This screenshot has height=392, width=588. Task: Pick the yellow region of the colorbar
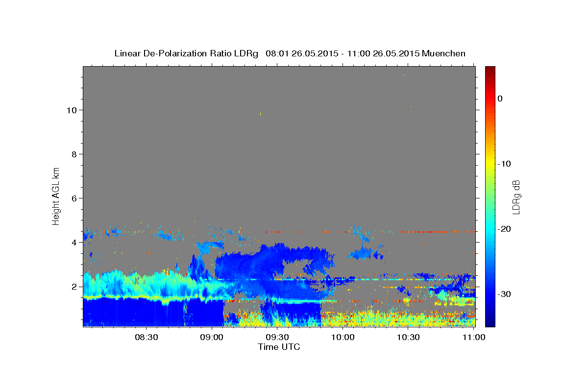tap(490, 164)
